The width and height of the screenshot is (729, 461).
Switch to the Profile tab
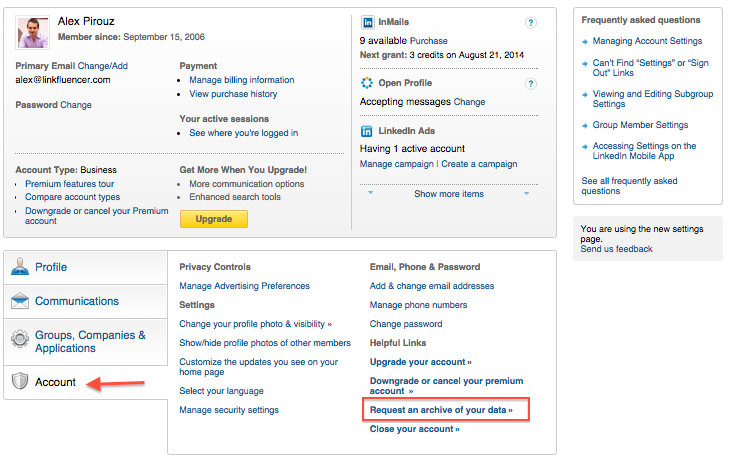pos(86,267)
